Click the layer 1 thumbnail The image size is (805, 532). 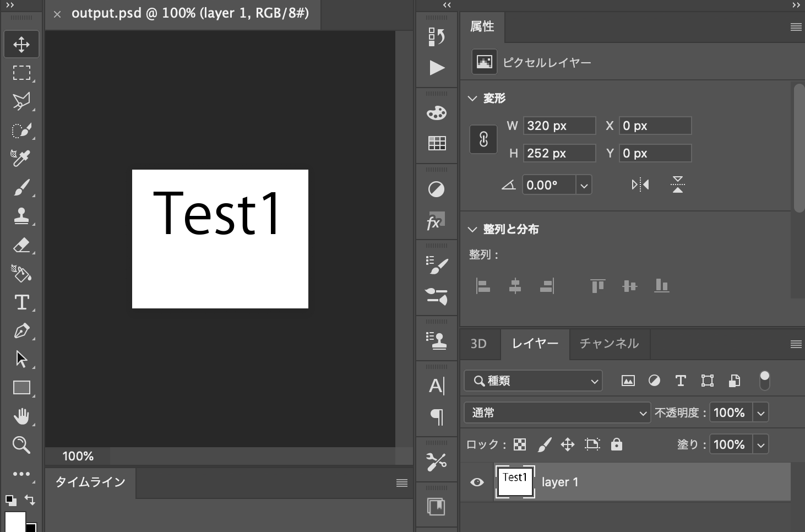tap(515, 481)
